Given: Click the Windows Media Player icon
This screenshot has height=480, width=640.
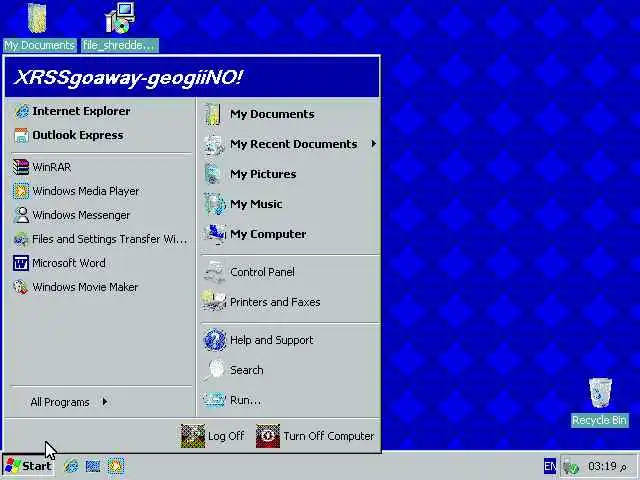Looking at the screenshot, I should point(21,191).
